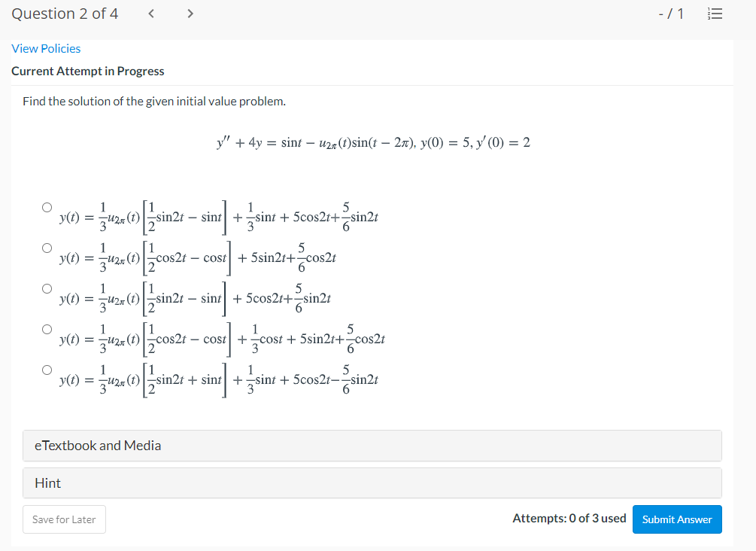This screenshot has width=756, height=551.
Task: Click the Current Attempt in Progress label
Action: pyautogui.click(x=88, y=72)
